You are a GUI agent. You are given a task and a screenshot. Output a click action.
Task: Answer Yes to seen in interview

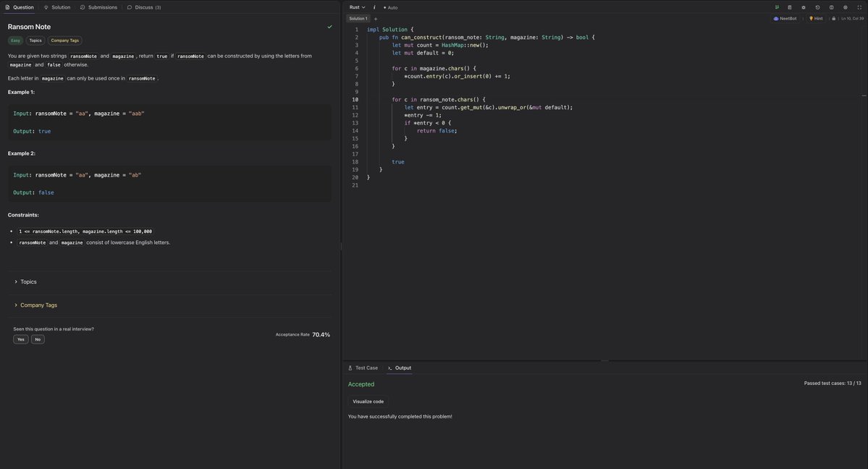click(x=20, y=339)
